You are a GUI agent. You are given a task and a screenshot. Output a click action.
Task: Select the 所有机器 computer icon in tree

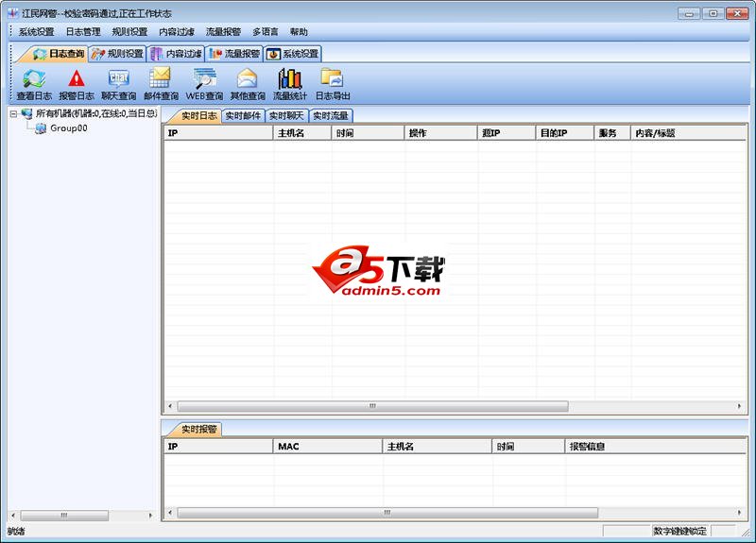(x=27, y=113)
